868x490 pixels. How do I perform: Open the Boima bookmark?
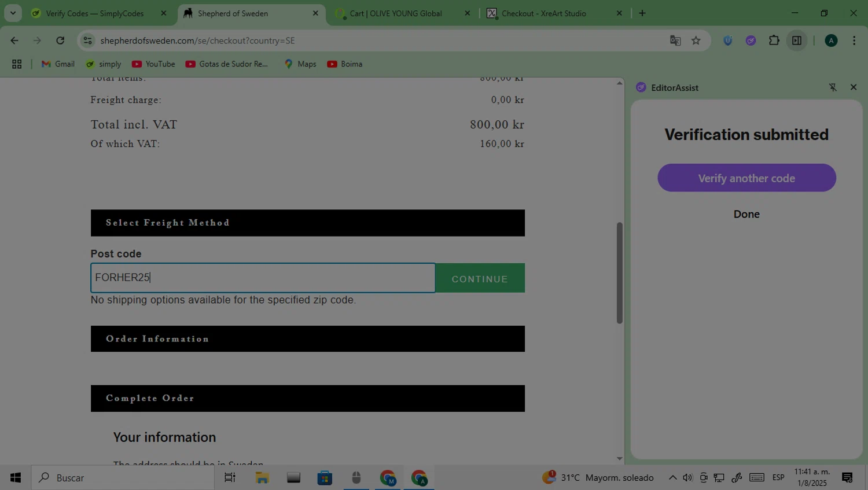point(345,64)
